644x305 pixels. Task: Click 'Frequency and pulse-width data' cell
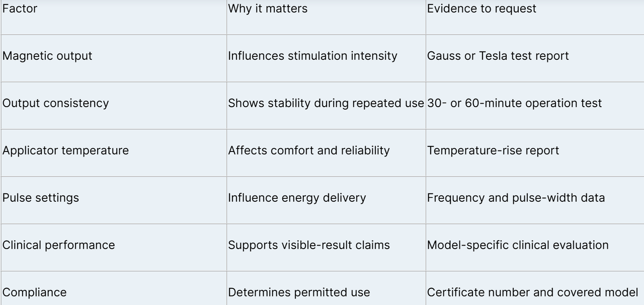coord(535,200)
